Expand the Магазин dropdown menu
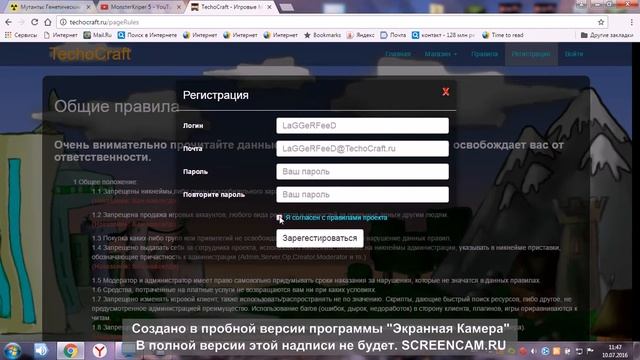This screenshot has height=360, width=640. tap(441, 54)
